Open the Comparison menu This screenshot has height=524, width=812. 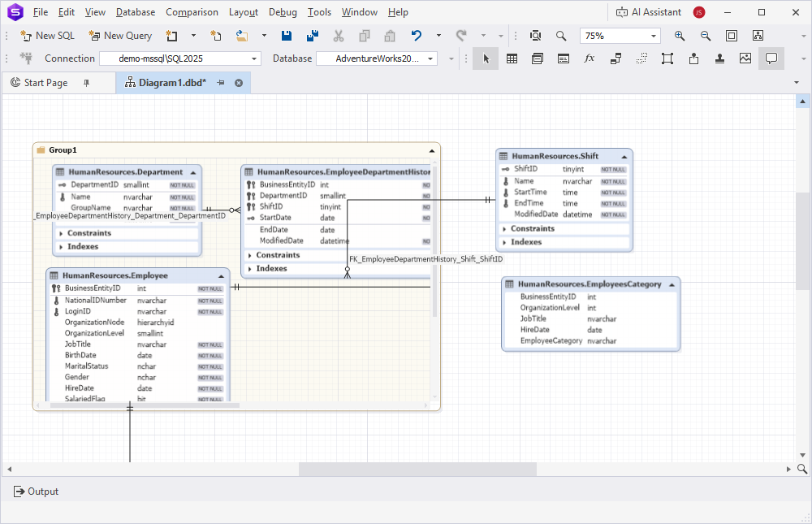click(x=192, y=12)
